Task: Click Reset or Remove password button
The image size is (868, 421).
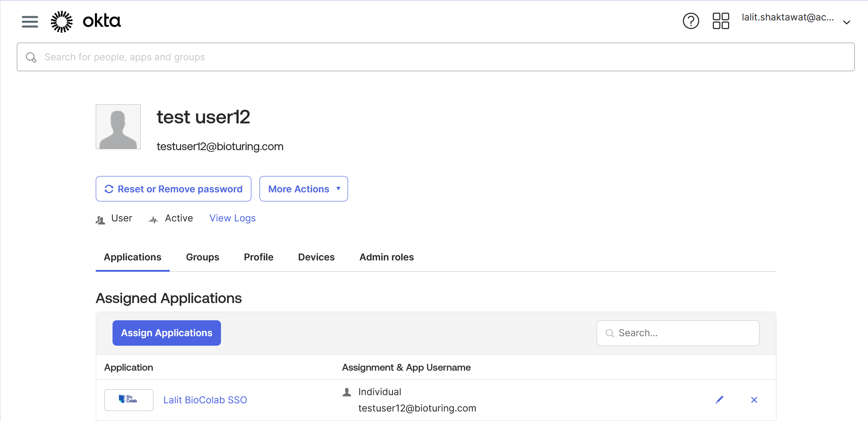Action: [x=173, y=189]
